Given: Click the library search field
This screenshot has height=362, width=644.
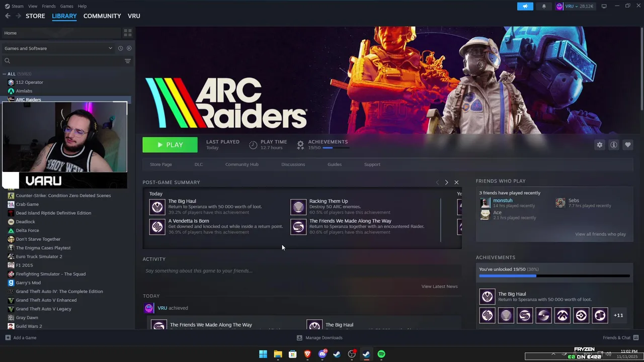Looking at the screenshot, I should point(63,61).
